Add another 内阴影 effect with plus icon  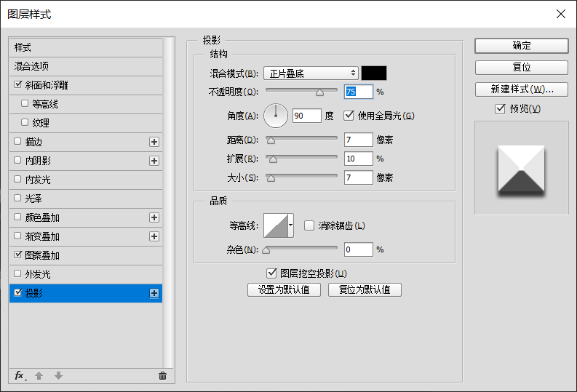coord(154,161)
